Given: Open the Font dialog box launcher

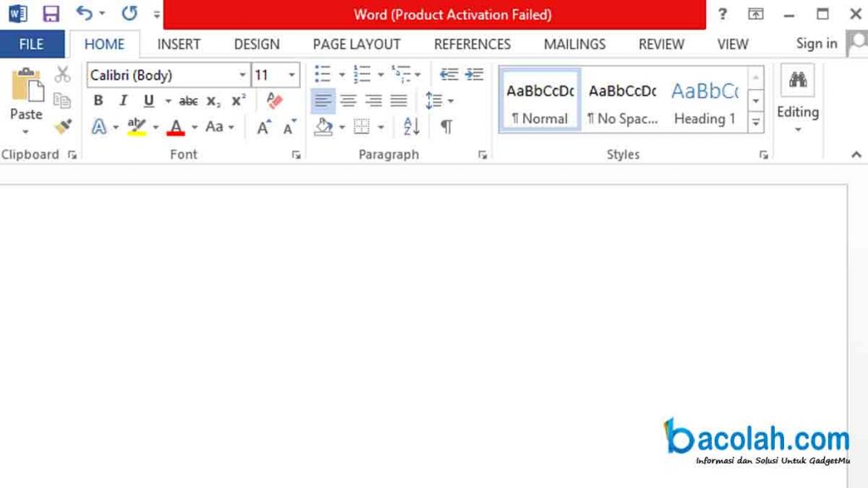Looking at the screenshot, I should (295, 154).
